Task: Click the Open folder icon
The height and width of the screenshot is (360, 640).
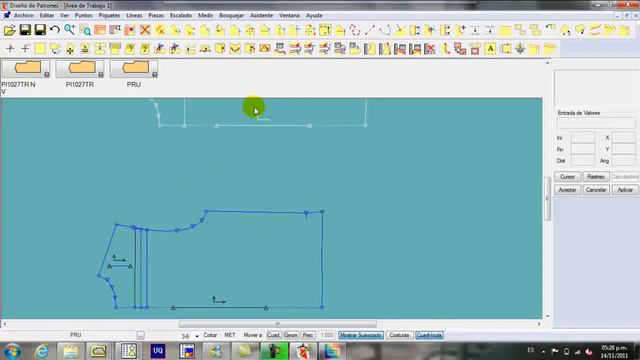Action: (10, 30)
